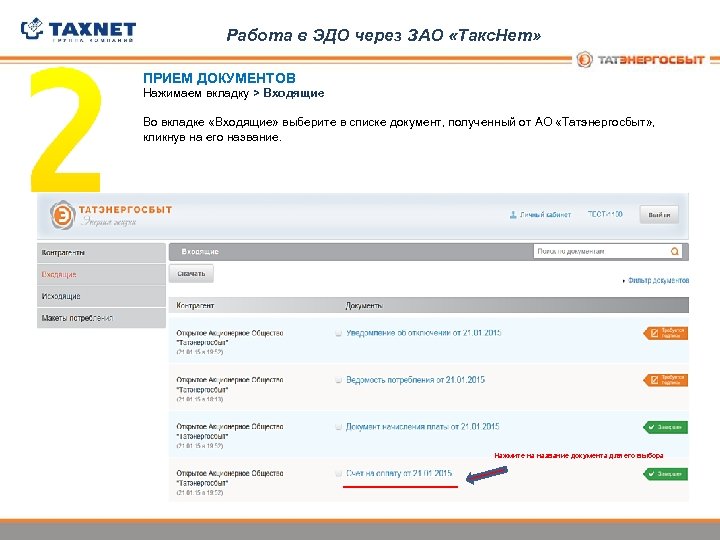The image size is (720, 540).
Task: Switch to Исходящие in the sidebar
Action: coord(101,296)
